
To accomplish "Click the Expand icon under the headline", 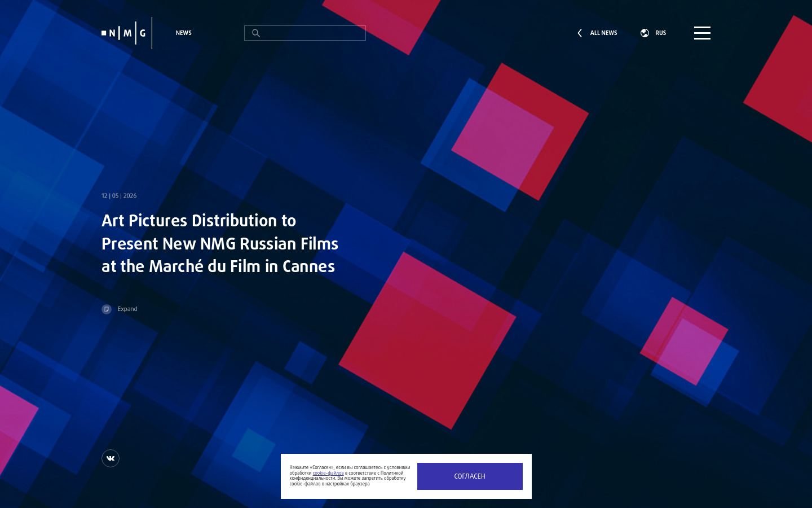I will tap(107, 309).
